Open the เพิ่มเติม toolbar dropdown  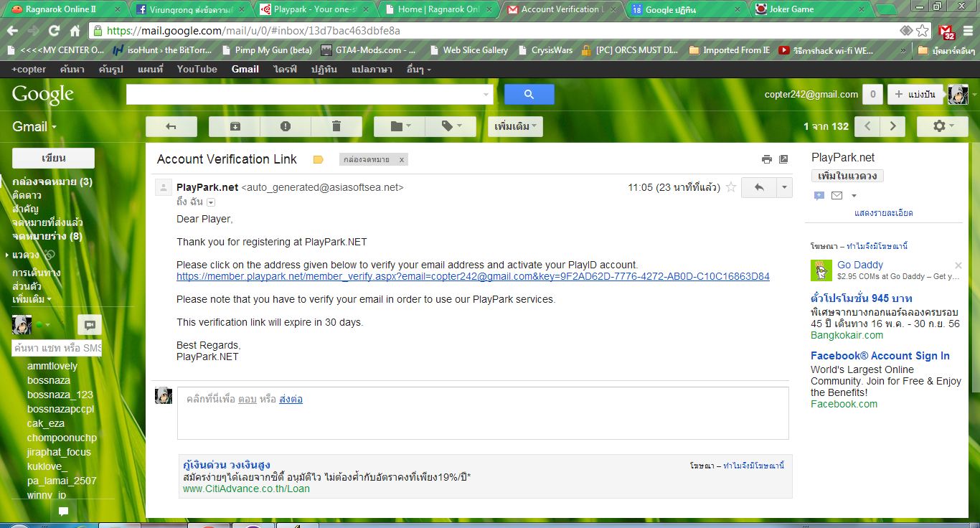click(x=516, y=126)
